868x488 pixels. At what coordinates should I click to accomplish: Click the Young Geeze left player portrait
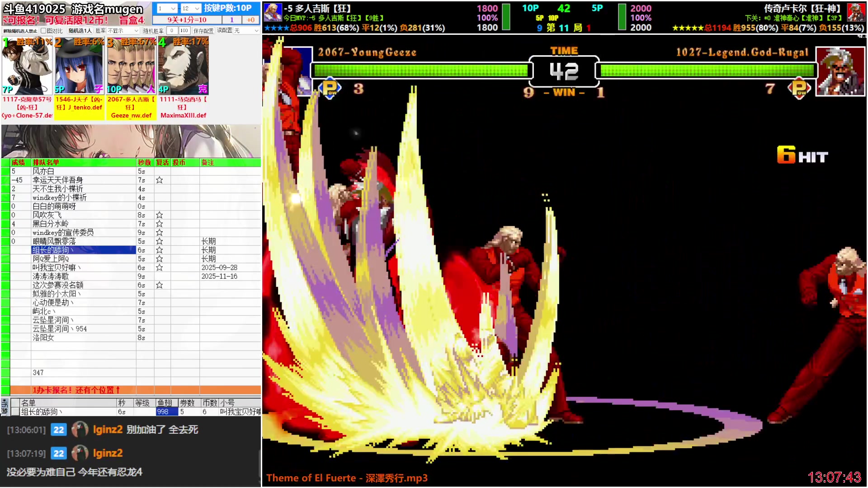coord(288,71)
